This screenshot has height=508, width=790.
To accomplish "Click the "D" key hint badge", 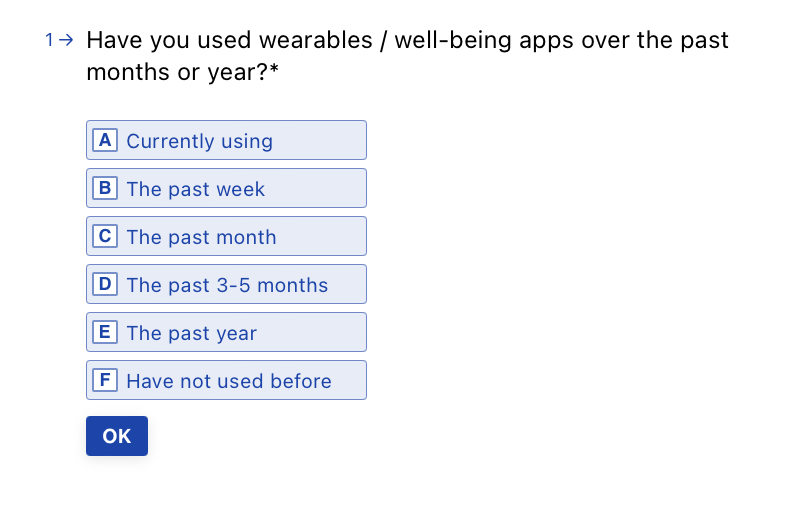I will coord(105,284).
